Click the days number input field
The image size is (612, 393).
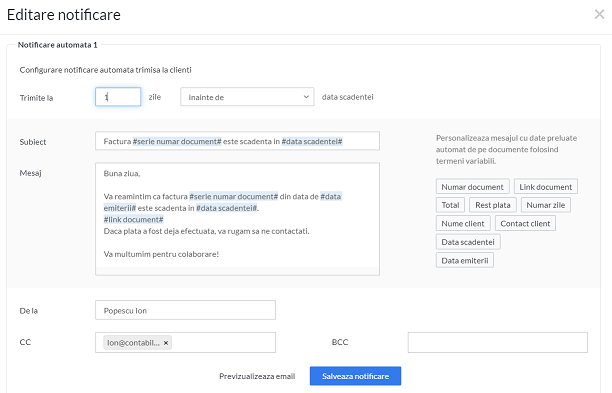point(118,97)
